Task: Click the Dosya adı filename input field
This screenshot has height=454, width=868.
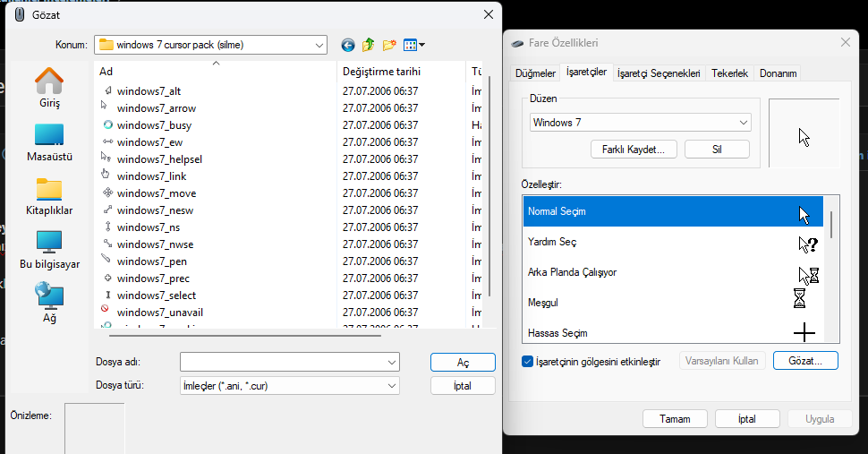Action: [290, 363]
